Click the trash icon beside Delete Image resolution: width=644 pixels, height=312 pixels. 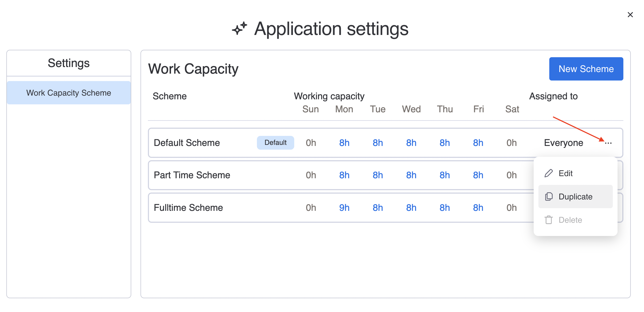(548, 220)
